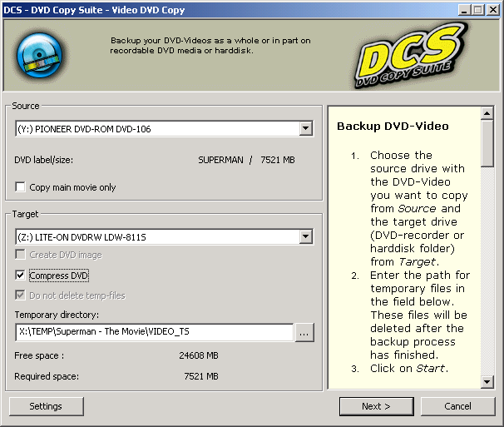Viewport: 504px width, 427px height.
Task: Click the help panel scroll up arrow
Action: tap(487, 113)
